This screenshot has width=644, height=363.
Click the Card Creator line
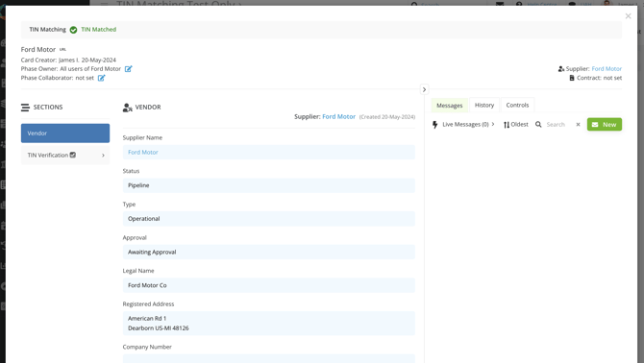[x=68, y=60]
